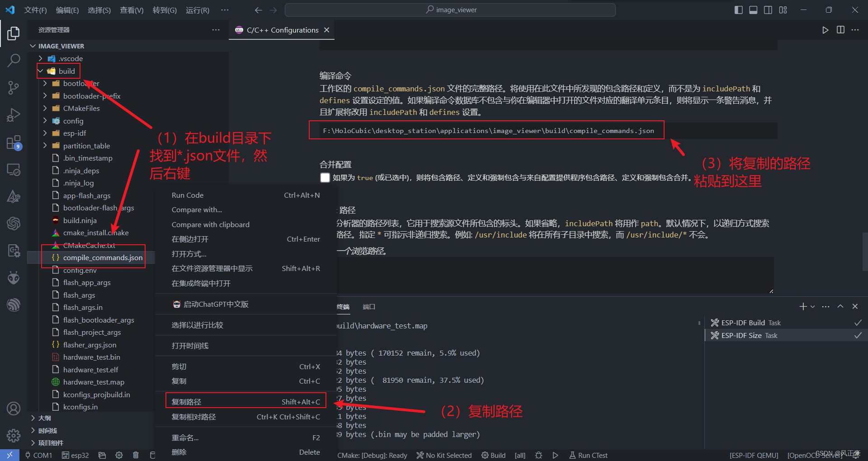This screenshot has width=868, height=461.
Task: Open the Run and Debug view
Action: coord(14,115)
